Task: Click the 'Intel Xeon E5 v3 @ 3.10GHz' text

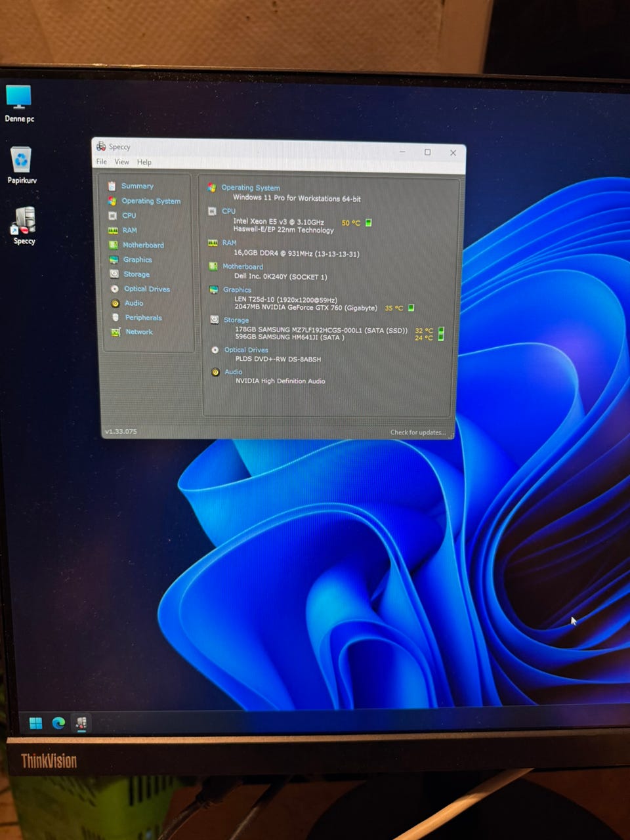Action: [278, 222]
